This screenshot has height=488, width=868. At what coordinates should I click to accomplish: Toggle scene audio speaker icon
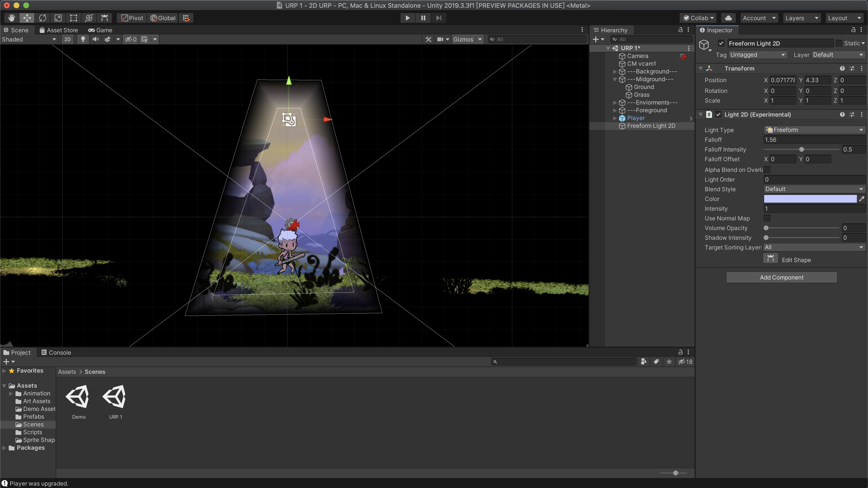[x=96, y=39]
